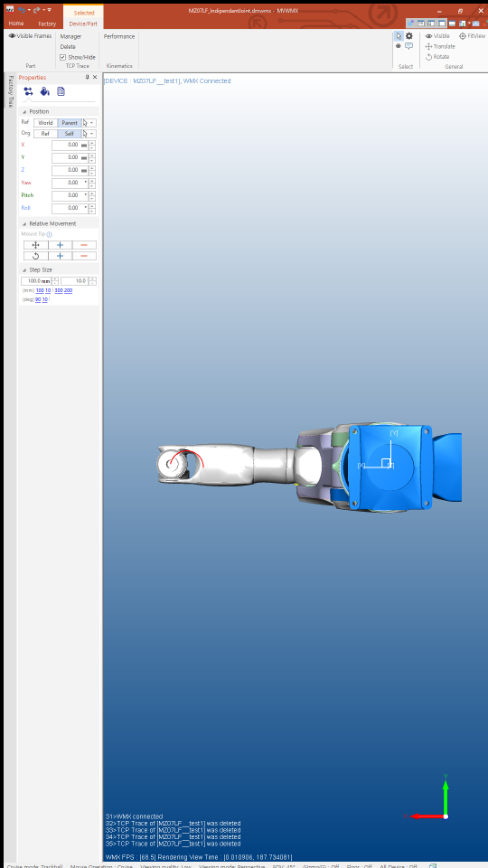Open the position transform properties tab icon
Viewport: 488px width, 868px height.
tap(28, 91)
